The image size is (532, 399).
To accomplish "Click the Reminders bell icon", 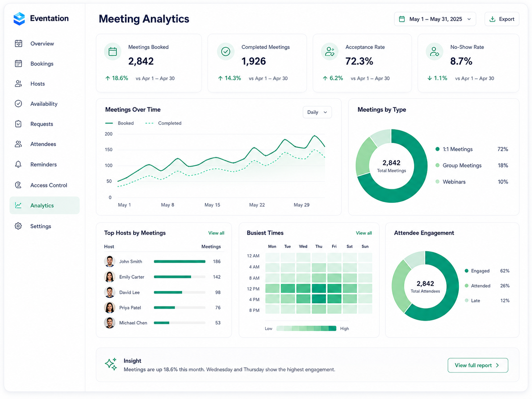I will point(18,164).
